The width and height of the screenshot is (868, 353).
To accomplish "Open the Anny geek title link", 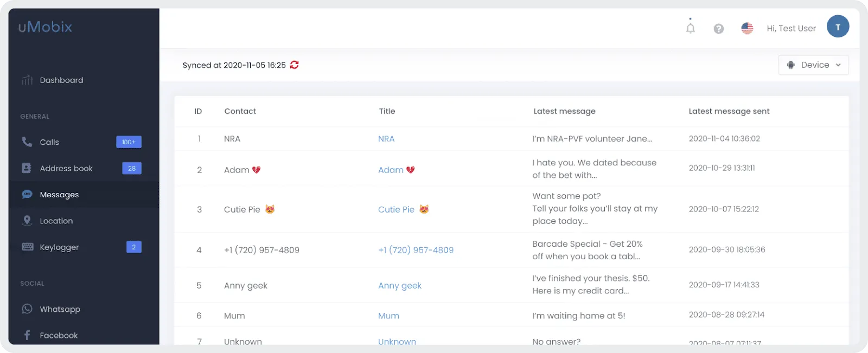I will pos(400,286).
